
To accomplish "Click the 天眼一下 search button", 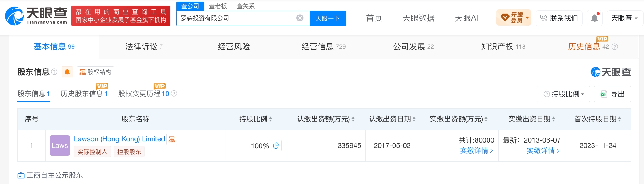I will pyautogui.click(x=328, y=18).
